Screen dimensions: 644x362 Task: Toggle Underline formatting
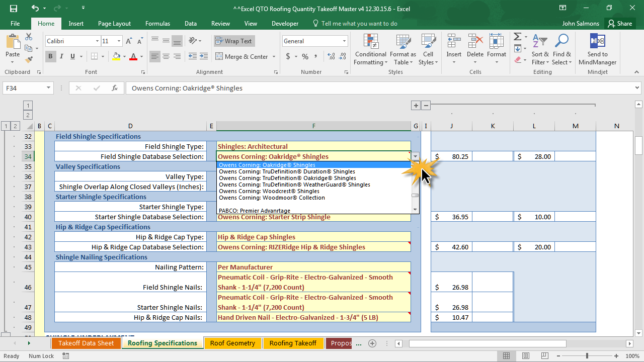(x=73, y=56)
